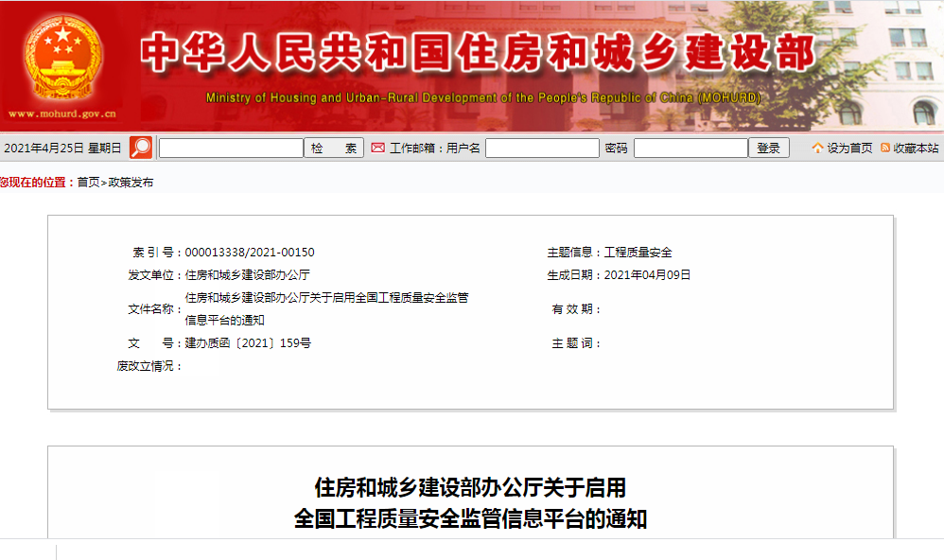Select the 收藏本站 text link

[x=916, y=149]
